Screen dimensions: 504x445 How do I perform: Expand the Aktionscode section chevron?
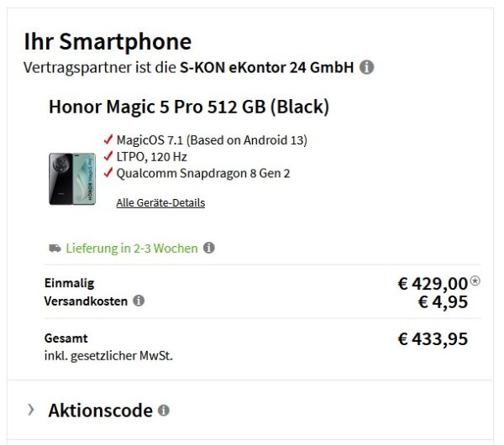click(x=31, y=410)
